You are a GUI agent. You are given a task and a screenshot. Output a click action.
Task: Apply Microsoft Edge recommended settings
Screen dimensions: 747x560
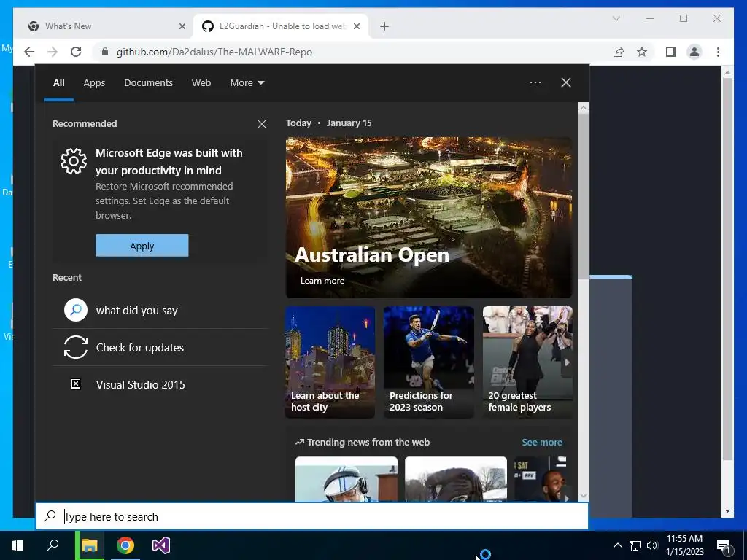[142, 246]
